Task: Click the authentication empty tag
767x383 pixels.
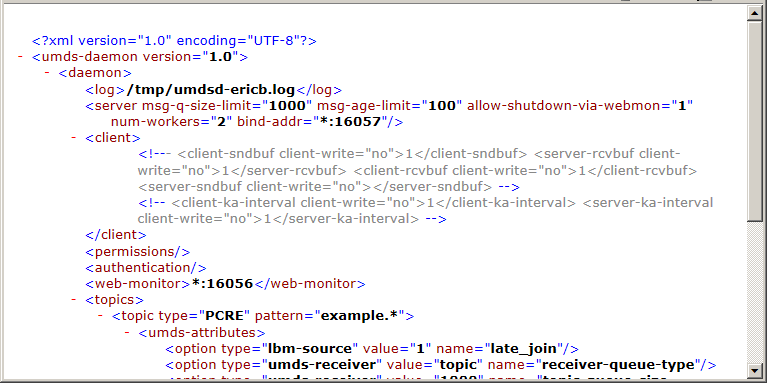Action: (x=146, y=268)
